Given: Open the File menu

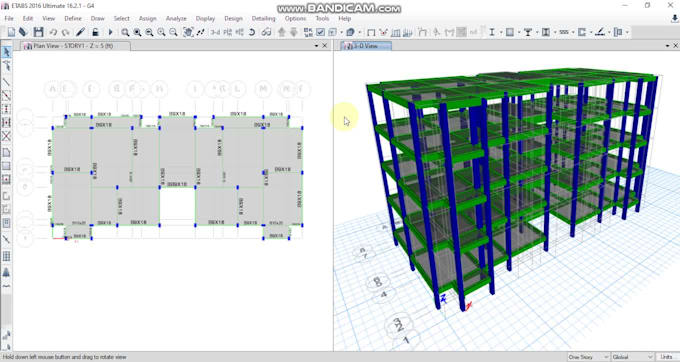Looking at the screenshot, I should click(x=9, y=19).
